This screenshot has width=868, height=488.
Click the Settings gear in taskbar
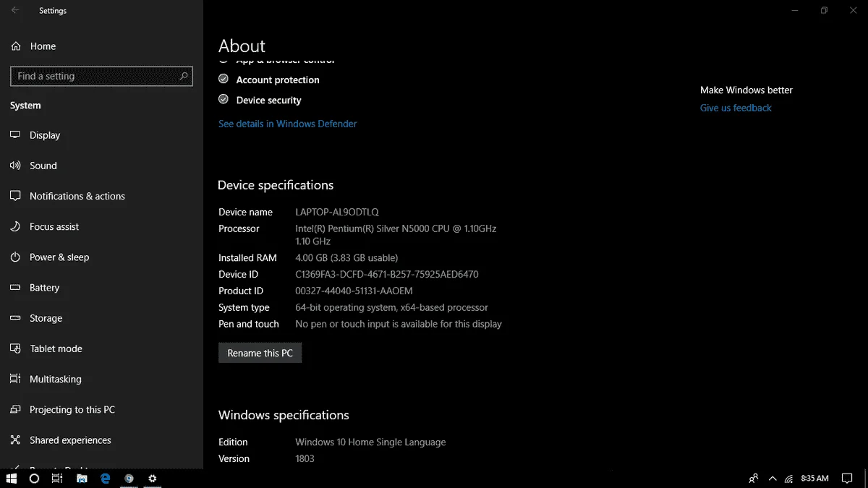point(152,479)
